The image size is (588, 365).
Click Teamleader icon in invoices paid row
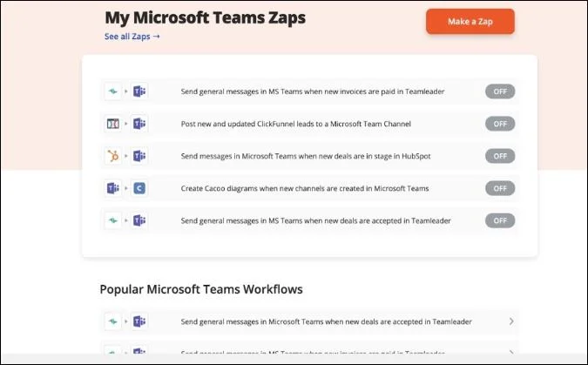coord(113,91)
